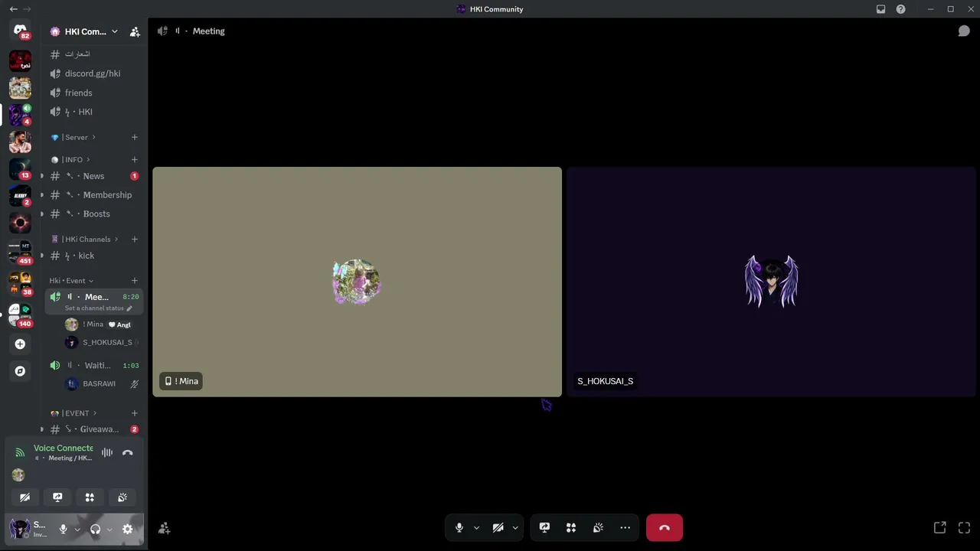
Task: Open the Boosts channel
Action: coord(94,214)
